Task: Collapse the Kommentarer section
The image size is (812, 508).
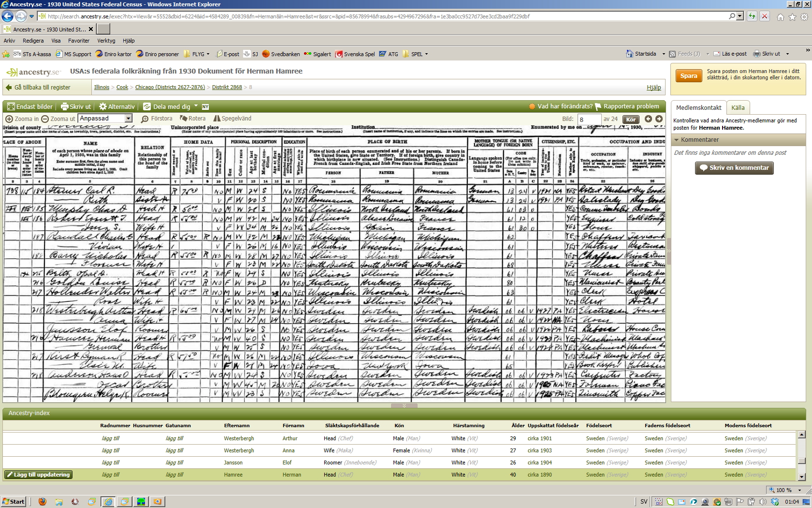Action: coord(677,140)
